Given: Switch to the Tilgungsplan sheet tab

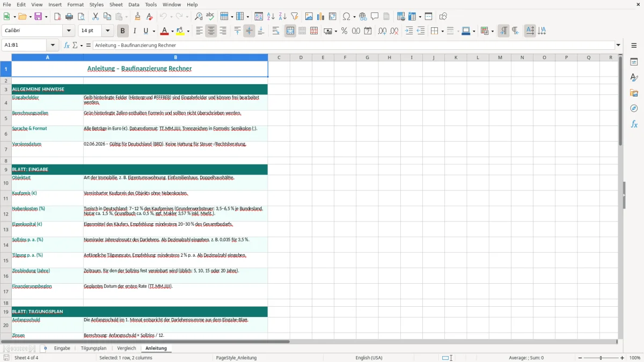Looking at the screenshot, I should [x=93, y=348].
